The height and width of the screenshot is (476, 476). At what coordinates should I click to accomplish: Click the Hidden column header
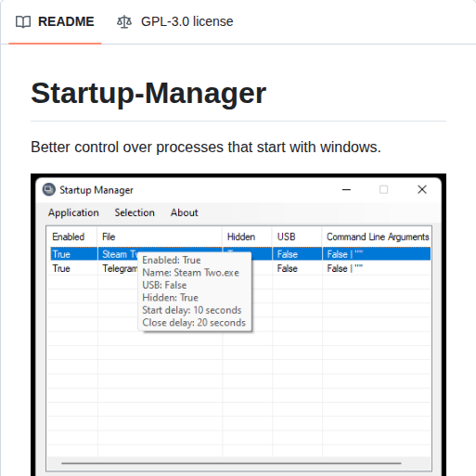coord(247,237)
